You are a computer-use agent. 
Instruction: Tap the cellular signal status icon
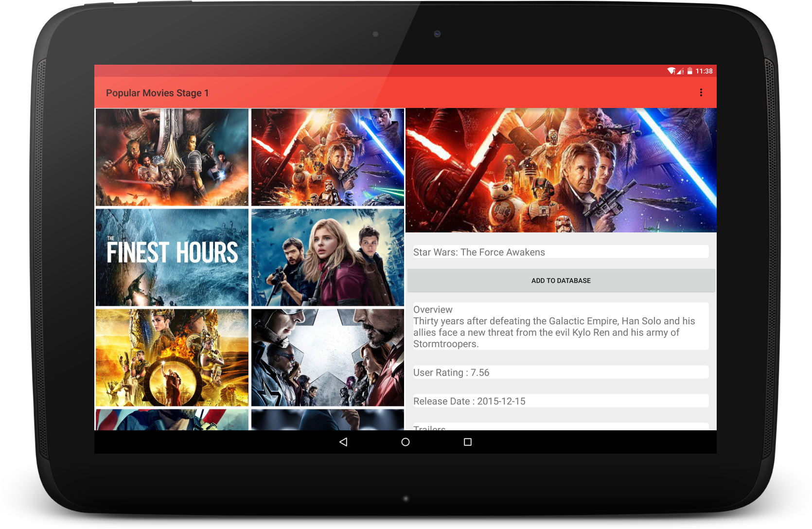pos(680,71)
